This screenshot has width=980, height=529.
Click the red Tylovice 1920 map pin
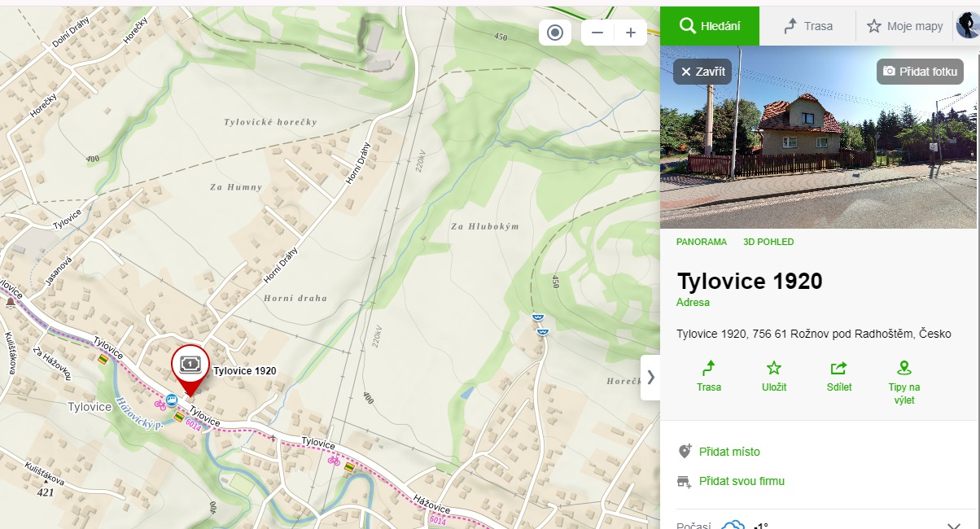point(190,365)
